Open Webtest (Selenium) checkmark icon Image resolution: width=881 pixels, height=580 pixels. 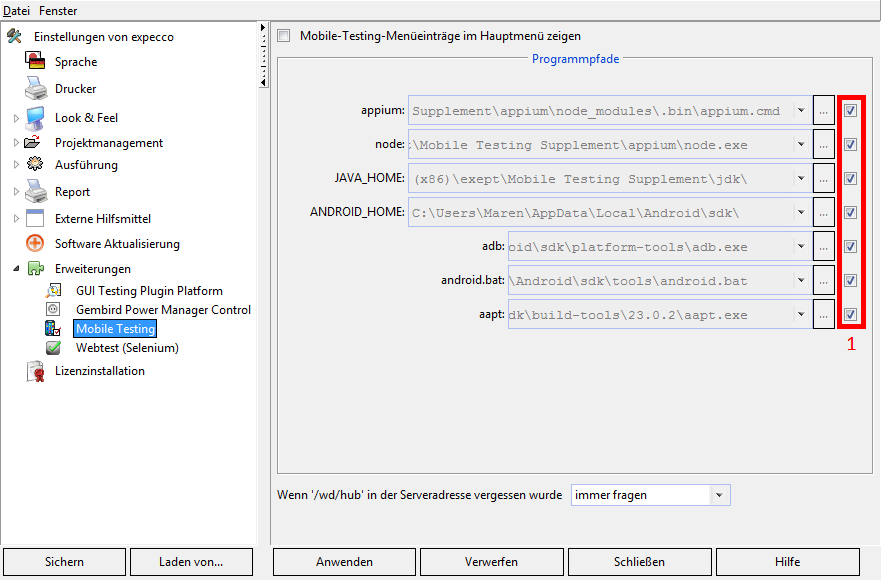[54, 348]
